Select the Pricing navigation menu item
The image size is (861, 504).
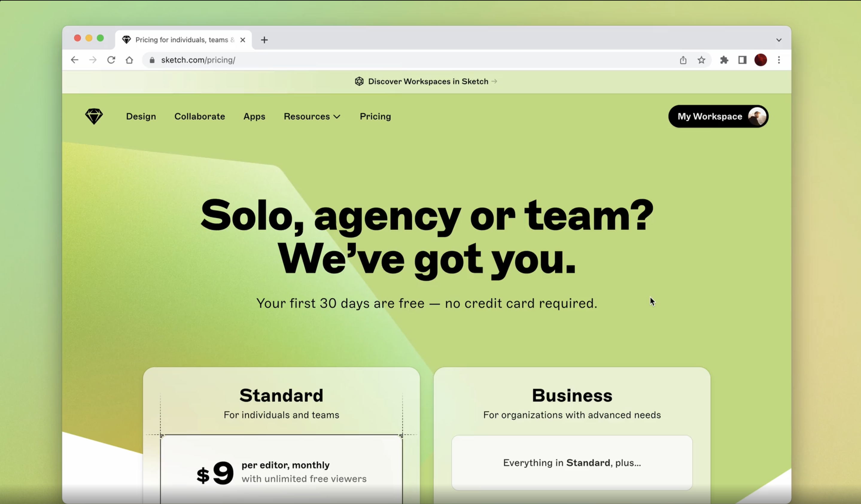coord(375,116)
